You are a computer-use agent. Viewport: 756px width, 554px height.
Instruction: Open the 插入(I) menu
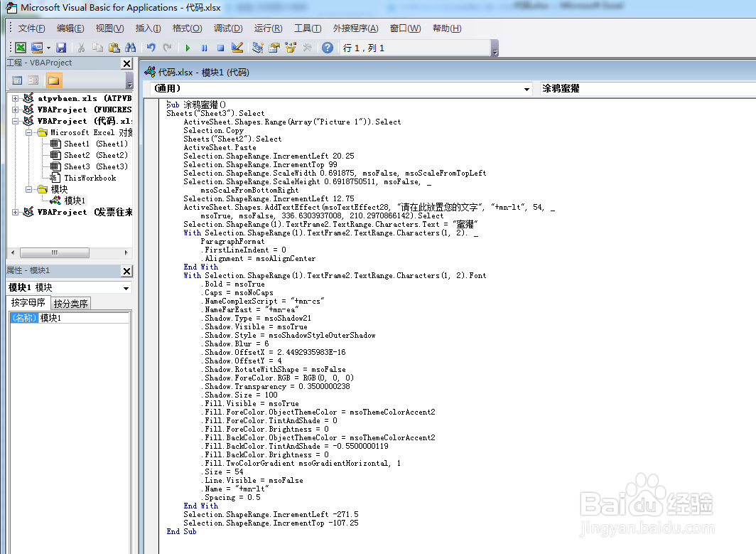click(148, 28)
